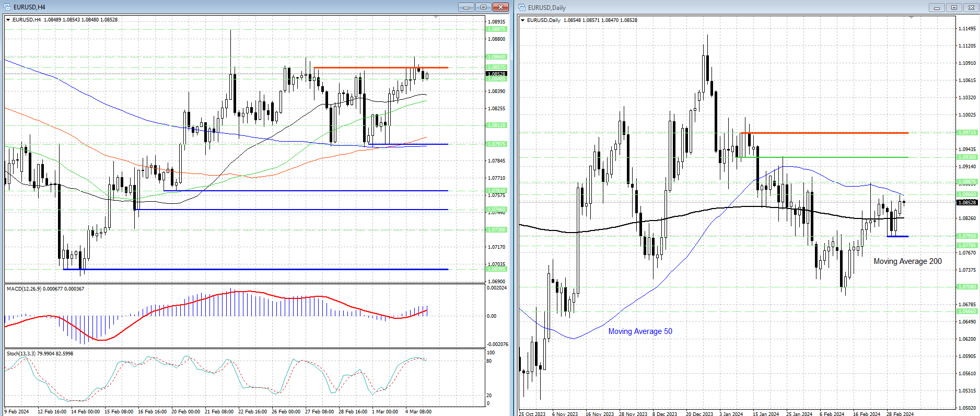Click the 1.06995 level label in H4 chart

[x=496, y=269]
